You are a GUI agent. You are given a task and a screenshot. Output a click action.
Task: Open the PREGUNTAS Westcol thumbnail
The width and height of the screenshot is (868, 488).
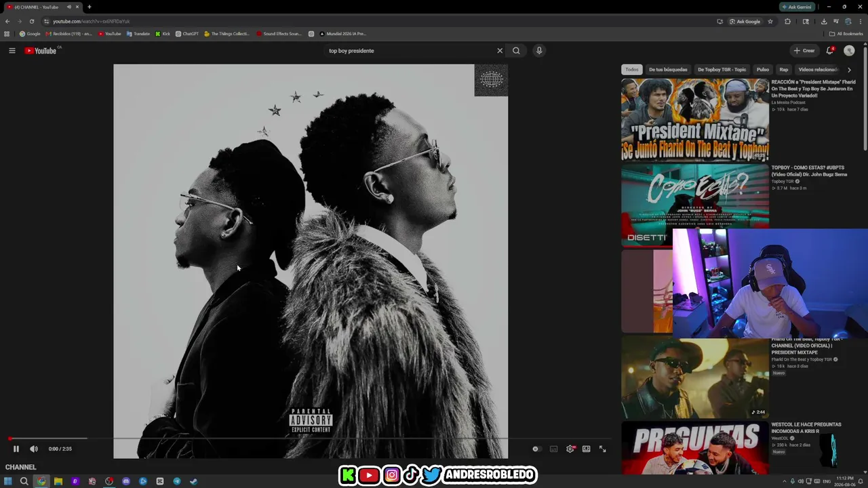(695, 448)
